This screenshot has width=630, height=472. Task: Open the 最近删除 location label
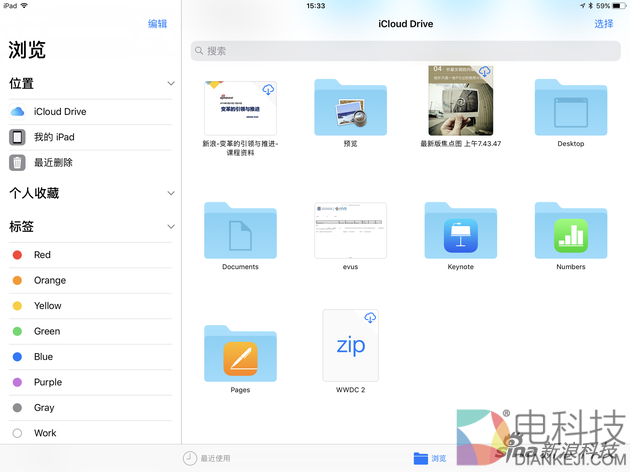tap(53, 163)
